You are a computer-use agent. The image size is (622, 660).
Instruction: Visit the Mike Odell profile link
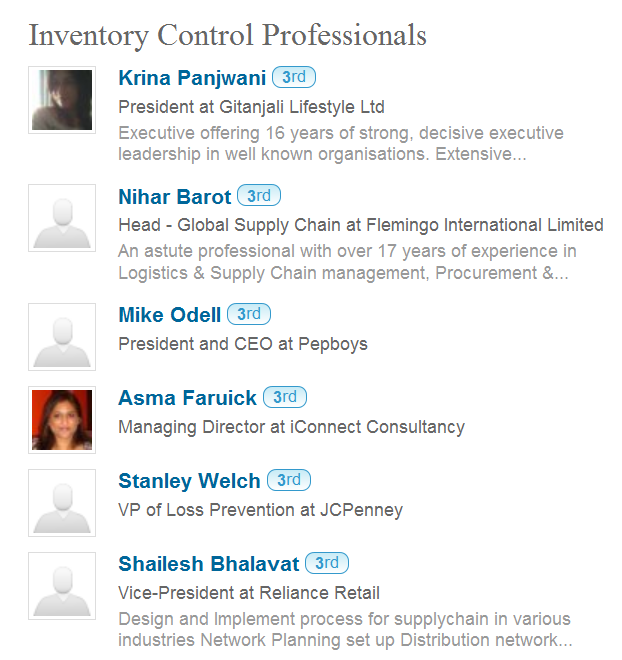click(x=170, y=315)
